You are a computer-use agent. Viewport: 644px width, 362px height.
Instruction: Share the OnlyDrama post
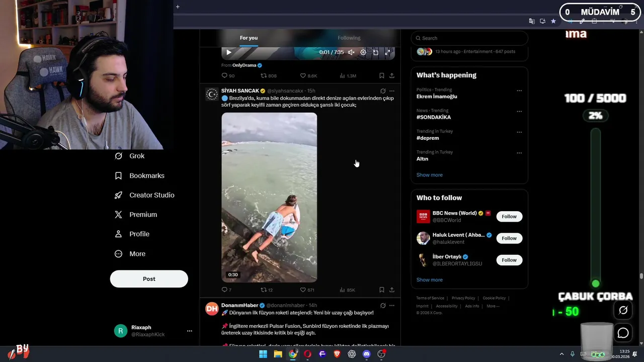point(392,75)
